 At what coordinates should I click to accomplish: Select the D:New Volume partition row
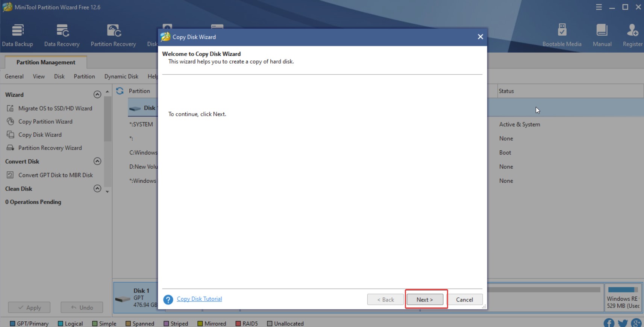(143, 167)
